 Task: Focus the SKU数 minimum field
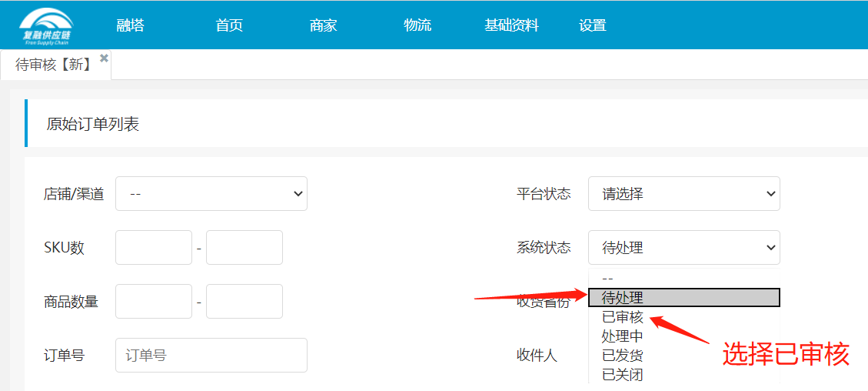coord(154,248)
